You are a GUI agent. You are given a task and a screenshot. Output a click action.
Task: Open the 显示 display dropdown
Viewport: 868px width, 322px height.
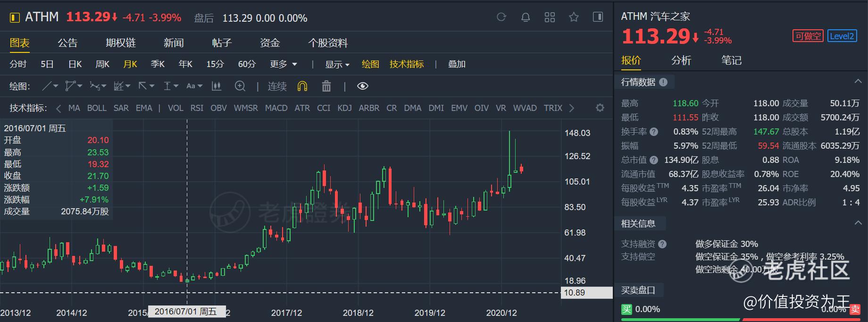(337, 64)
